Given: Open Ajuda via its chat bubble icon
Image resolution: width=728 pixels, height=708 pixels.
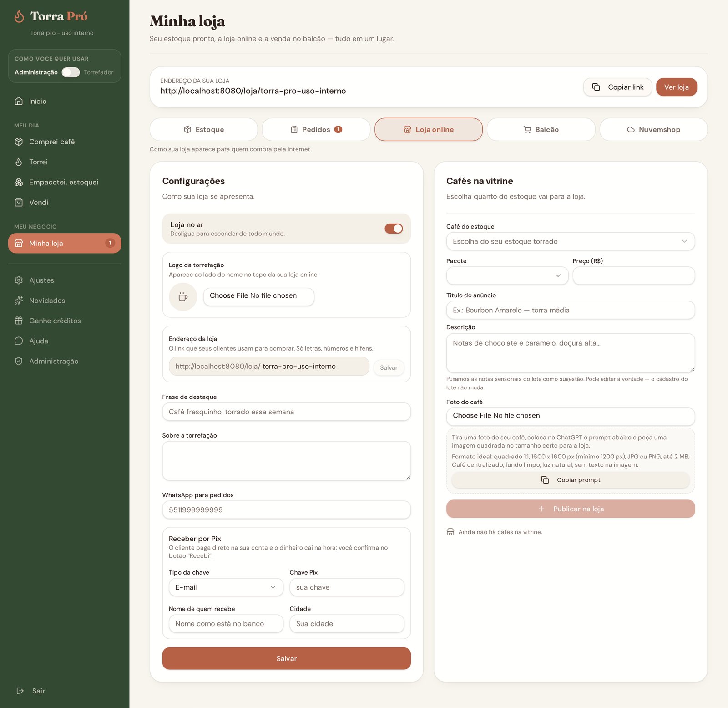Looking at the screenshot, I should point(19,341).
